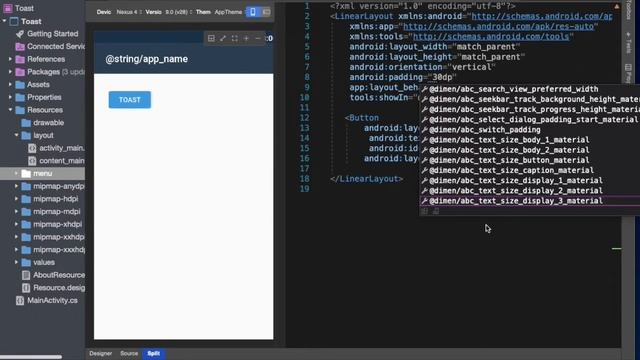640x360 pixels.
Task: Zoom in the designer with plus icon
Action: 246,38
